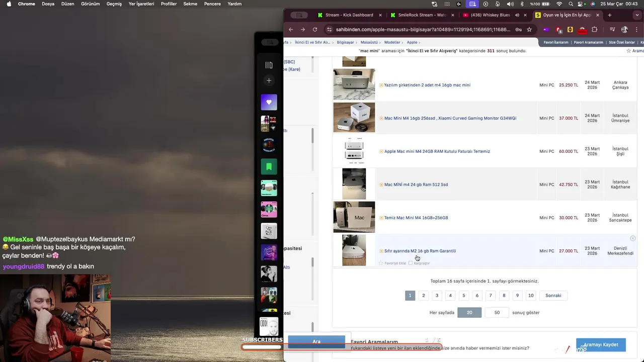Open the Dosya menu

(x=48, y=4)
